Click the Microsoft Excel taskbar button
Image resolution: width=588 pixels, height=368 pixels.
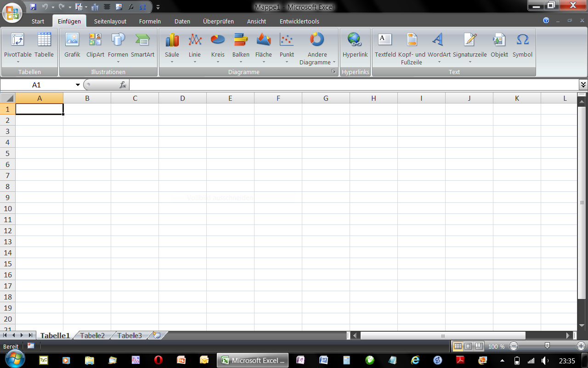coord(253,360)
